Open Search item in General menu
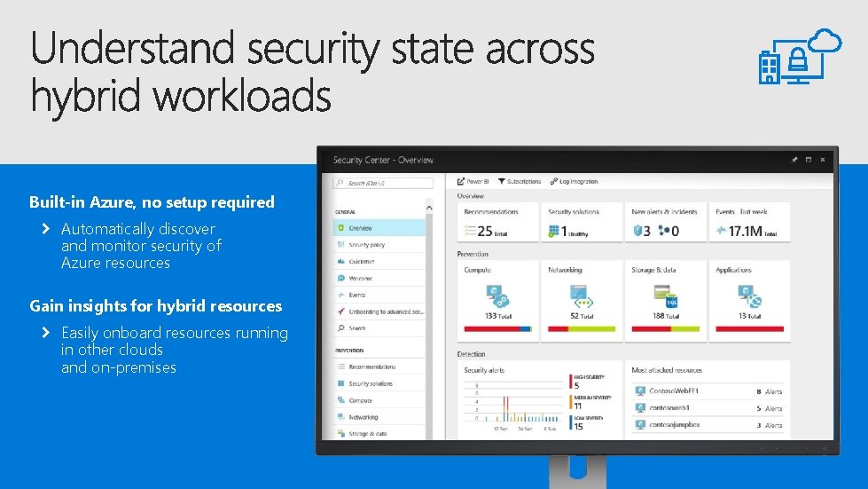 [379, 327]
